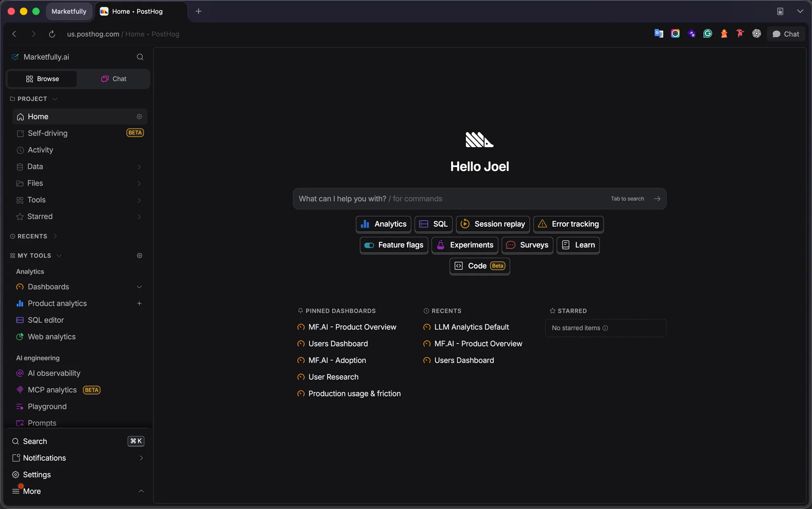This screenshot has width=812, height=509.
Task: Open the More menu item
Action: [x=78, y=491]
